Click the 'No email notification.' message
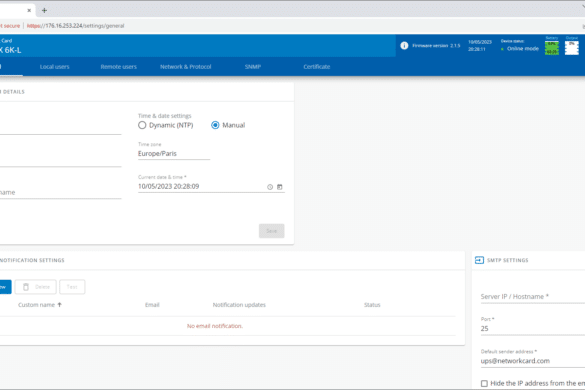Image resolution: width=585 pixels, height=390 pixels. 215,326
